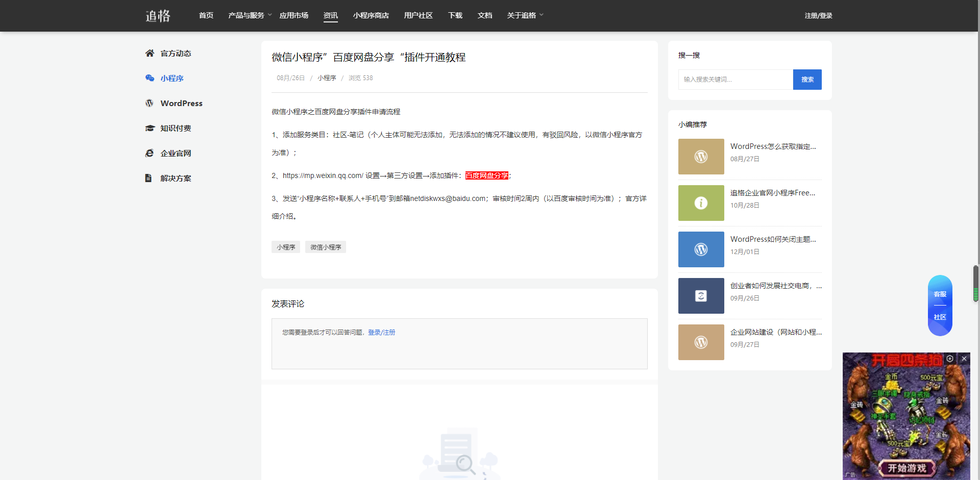Click the highlighted 百度网盘分享 text
The height and width of the screenshot is (480, 980).
point(487,175)
